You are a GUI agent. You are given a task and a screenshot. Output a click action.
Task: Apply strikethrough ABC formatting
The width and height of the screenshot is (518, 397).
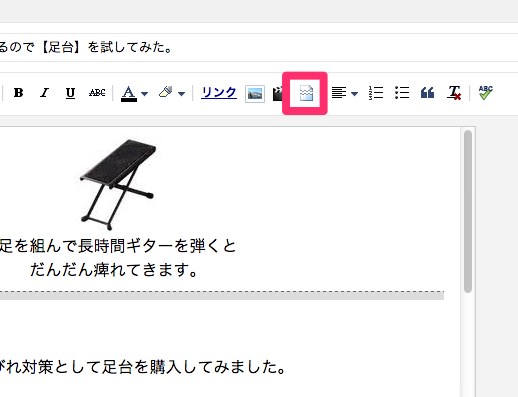click(x=97, y=93)
